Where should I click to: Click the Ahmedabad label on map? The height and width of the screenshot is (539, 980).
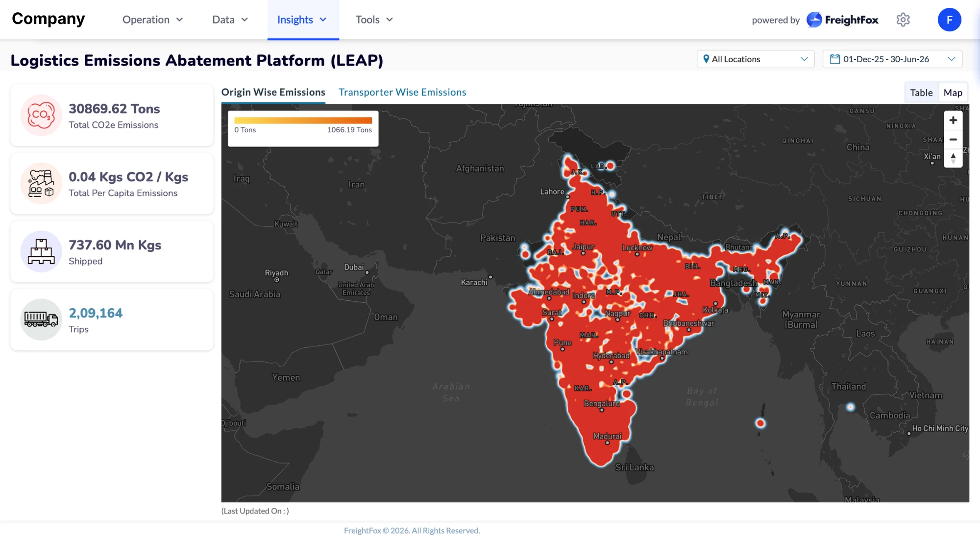coord(549,292)
